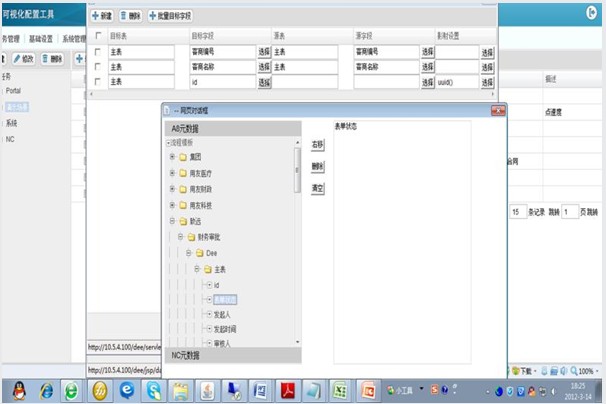Click the Dee folder icon in tree
The height and width of the screenshot is (404, 606).
199,253
